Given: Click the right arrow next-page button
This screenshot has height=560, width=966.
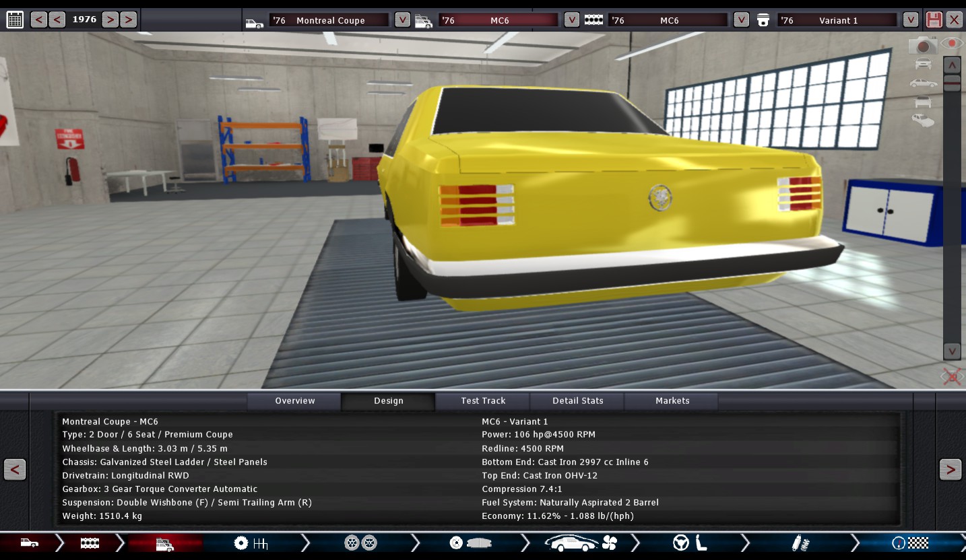Looking at the screenshot, I should click(950, 469).
